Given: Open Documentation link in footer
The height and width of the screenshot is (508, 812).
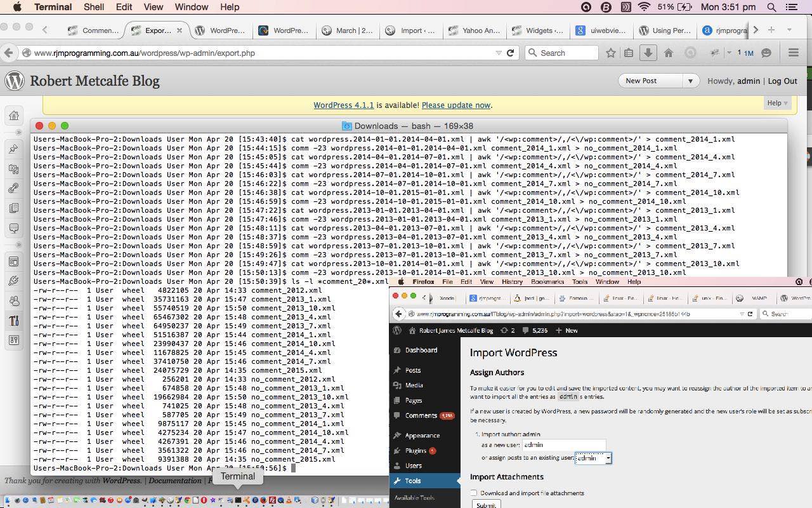Looking at the screenshot, I should [175, 481].
